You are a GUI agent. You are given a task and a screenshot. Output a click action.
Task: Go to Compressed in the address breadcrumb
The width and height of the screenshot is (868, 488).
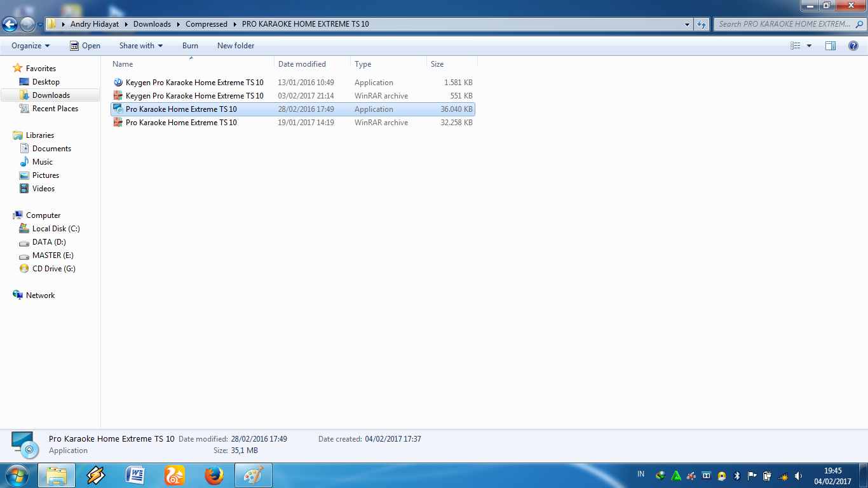(207, 24)
